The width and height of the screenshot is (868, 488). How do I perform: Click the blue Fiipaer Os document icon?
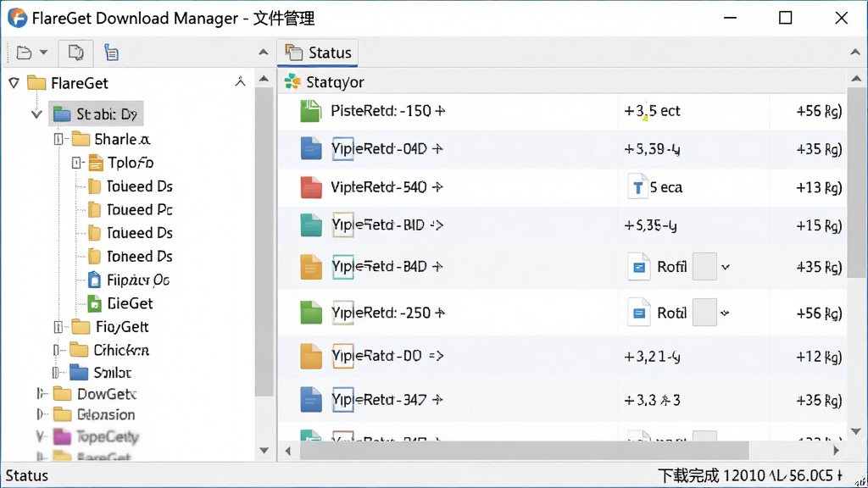click(95, 280)
